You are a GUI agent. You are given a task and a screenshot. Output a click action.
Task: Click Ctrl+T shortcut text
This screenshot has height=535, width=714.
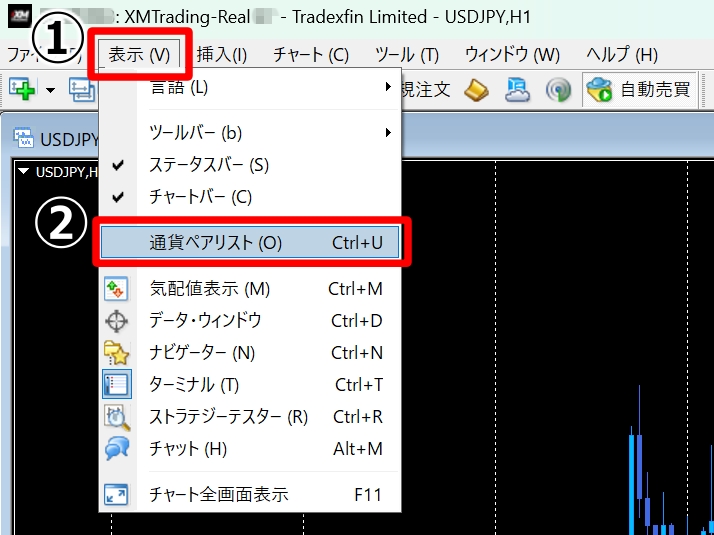[x=359, y=385]
